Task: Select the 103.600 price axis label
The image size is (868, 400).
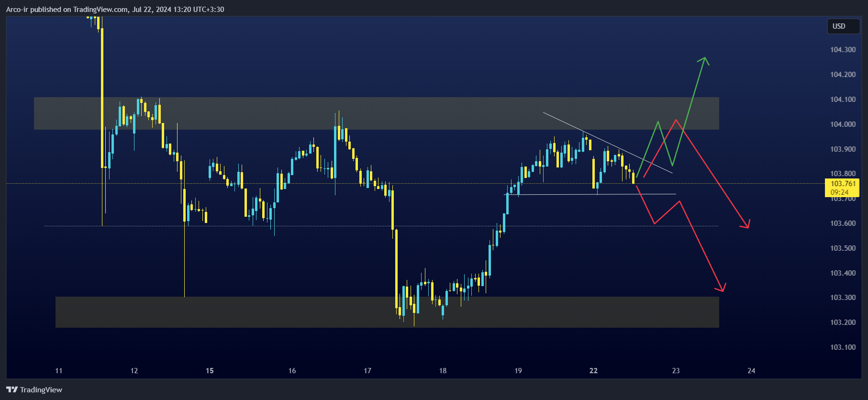Action: click(x=843, y=223)
